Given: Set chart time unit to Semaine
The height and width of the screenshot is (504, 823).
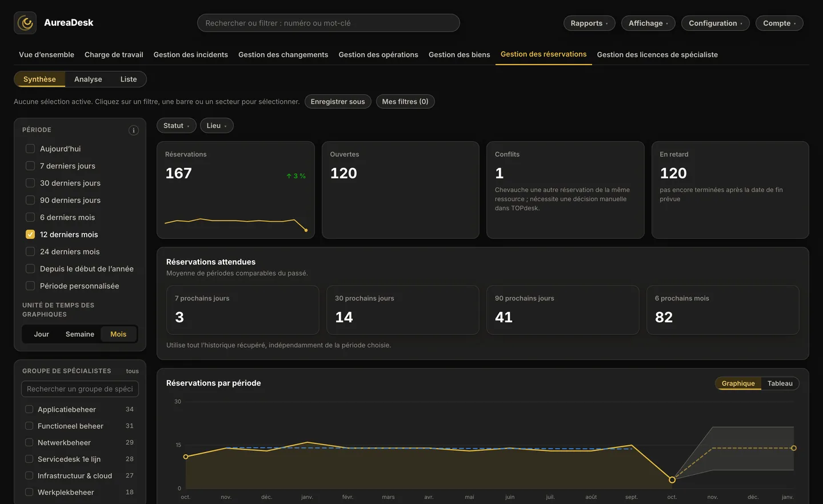Looking at the screenshot, I should point(80,334).
